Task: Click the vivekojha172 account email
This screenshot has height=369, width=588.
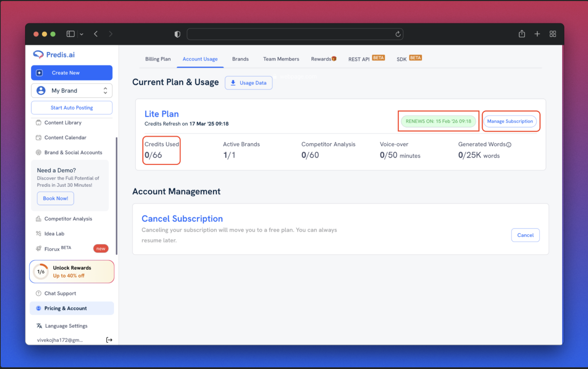Action: click(x=60, y=340)
